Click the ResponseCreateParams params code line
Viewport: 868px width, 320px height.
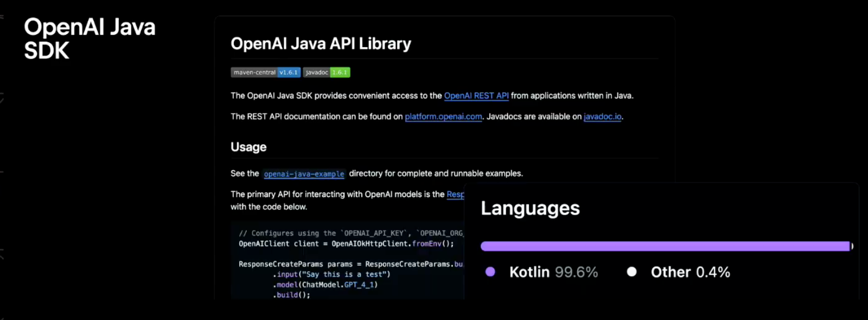[x=351, y=264]
